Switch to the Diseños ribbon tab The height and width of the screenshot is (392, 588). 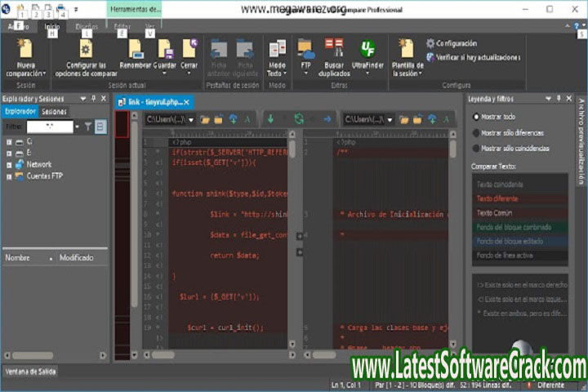87,27
